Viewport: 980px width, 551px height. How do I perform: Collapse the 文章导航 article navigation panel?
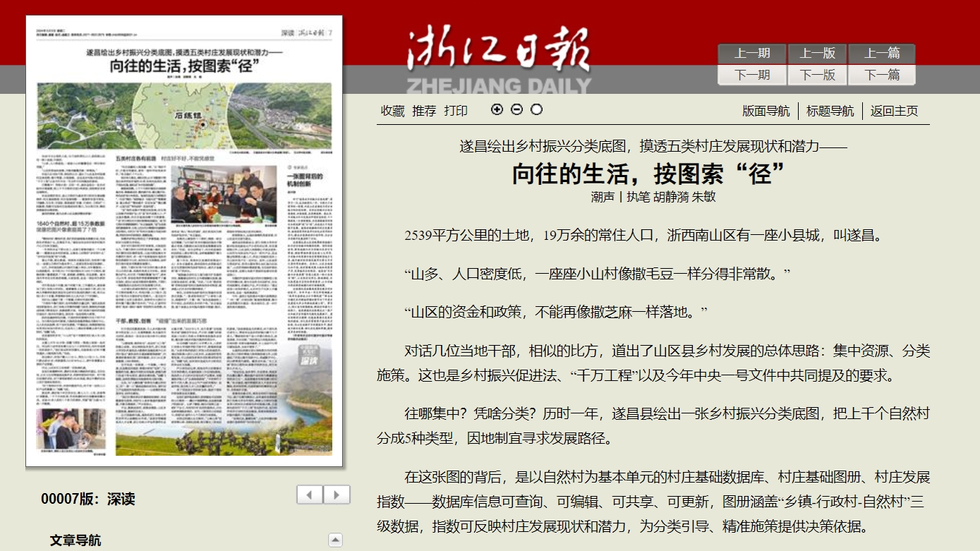click(x=336, y=540)
